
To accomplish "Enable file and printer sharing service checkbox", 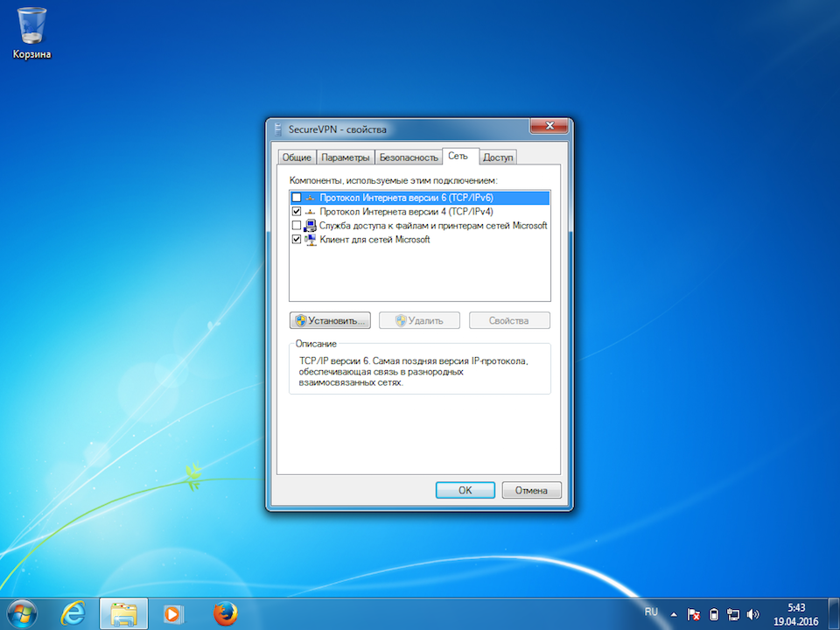I will click(x=297, y=226).
